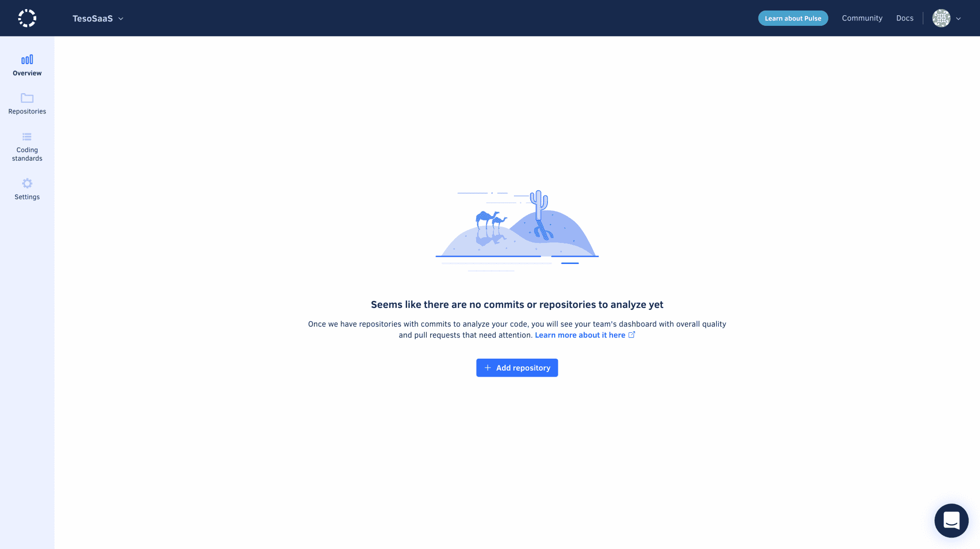
Task: Click the Docs navigation icon
Action: click(904, 18)
